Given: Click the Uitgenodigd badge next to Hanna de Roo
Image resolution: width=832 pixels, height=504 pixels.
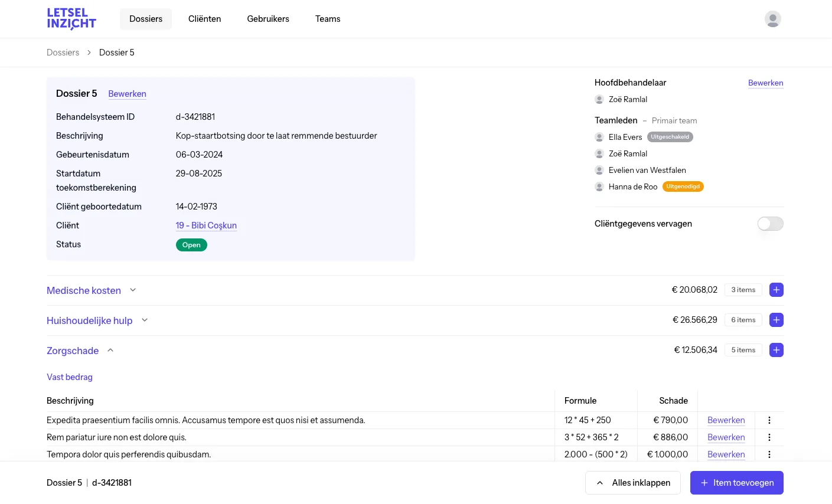Looking at the screenshot, I should pyautogui.click(x=683, y=186).
